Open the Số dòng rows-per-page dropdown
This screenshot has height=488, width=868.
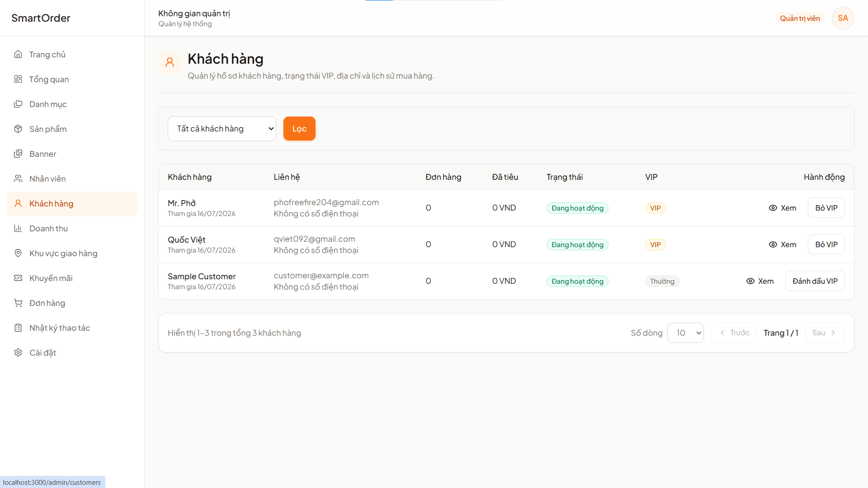(685, 333)
